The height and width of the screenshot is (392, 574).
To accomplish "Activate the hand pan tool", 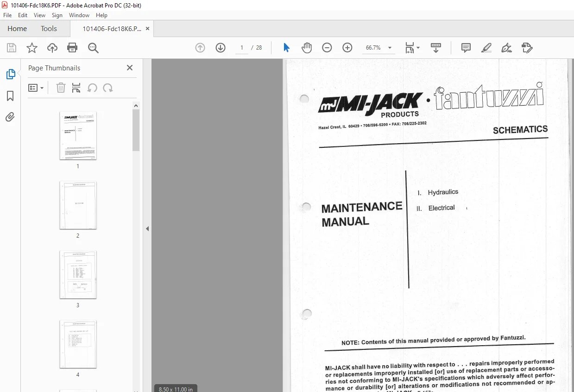I will pos(307,48).
